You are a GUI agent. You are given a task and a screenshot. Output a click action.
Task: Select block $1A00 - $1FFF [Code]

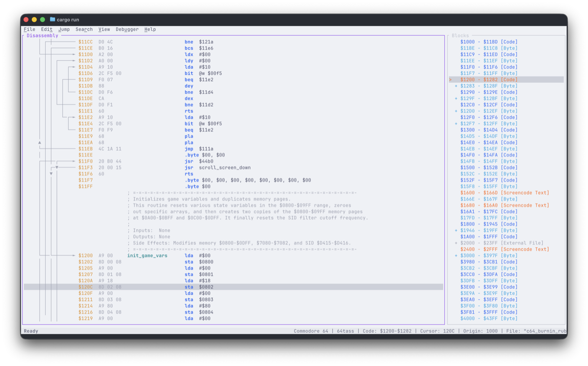tap(489, 236)
